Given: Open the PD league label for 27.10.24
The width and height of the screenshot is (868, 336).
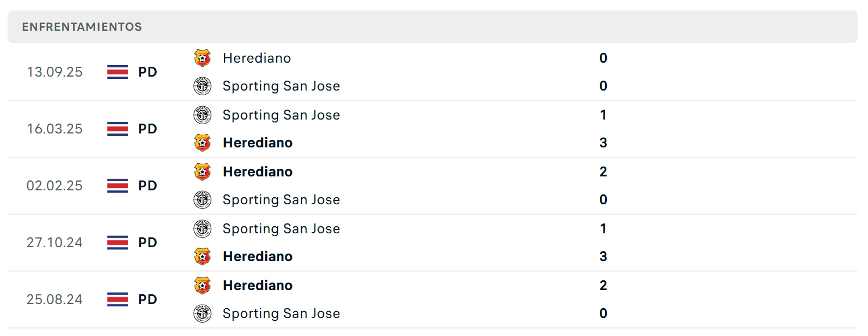Looking at the screenshot, I should (147, 243).
